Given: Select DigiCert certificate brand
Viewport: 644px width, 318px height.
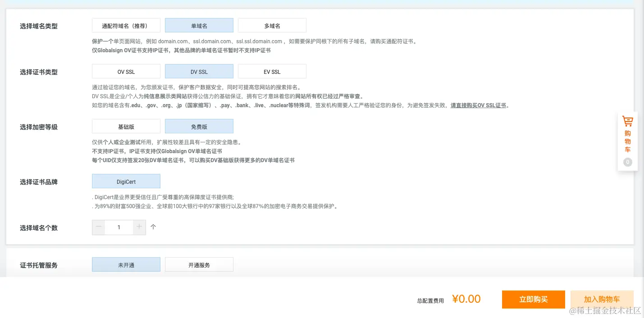Looking at the screenshot, I should pos(126,181).
